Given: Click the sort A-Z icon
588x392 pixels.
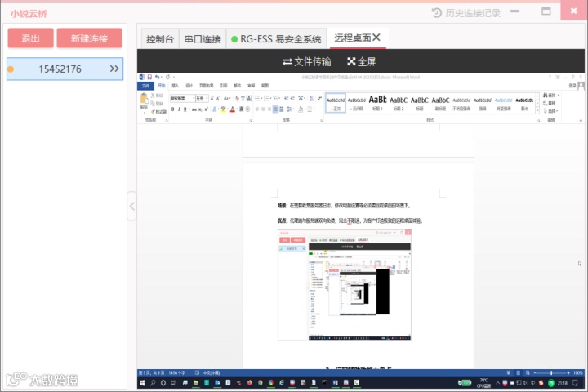Looking at the screenshot, I should (x=311, y=98).
